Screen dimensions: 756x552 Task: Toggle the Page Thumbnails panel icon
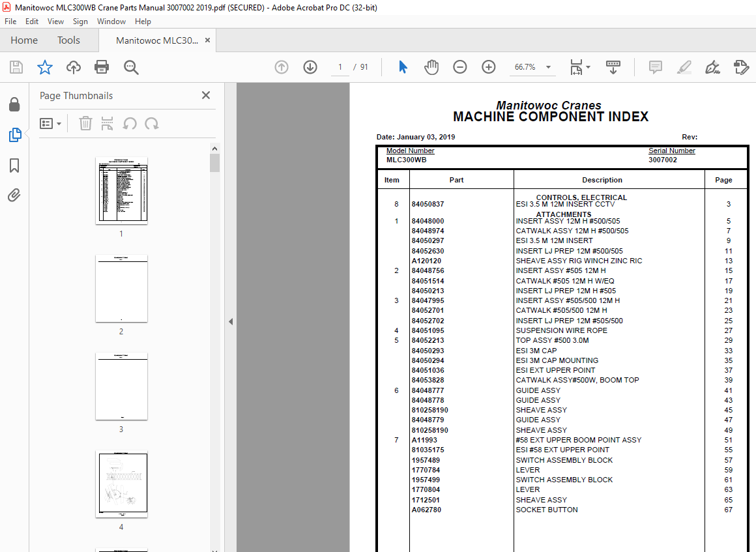click(x=15, y=135)
